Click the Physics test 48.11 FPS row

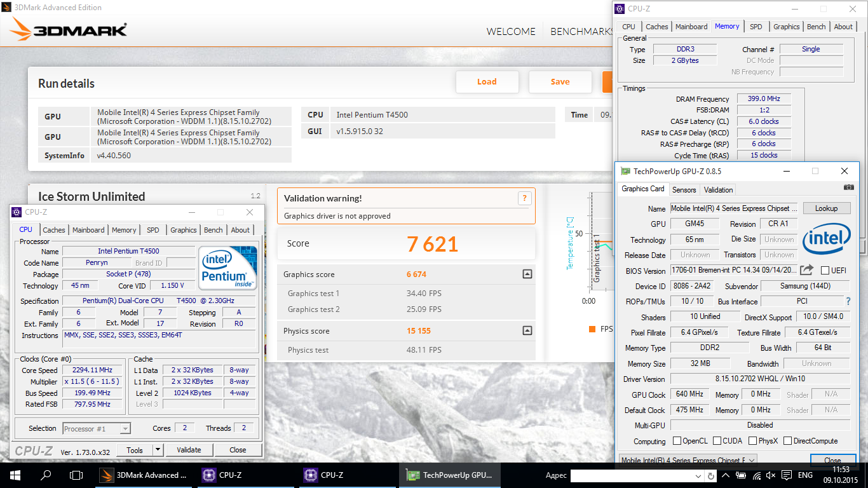[x=407, y=349]
